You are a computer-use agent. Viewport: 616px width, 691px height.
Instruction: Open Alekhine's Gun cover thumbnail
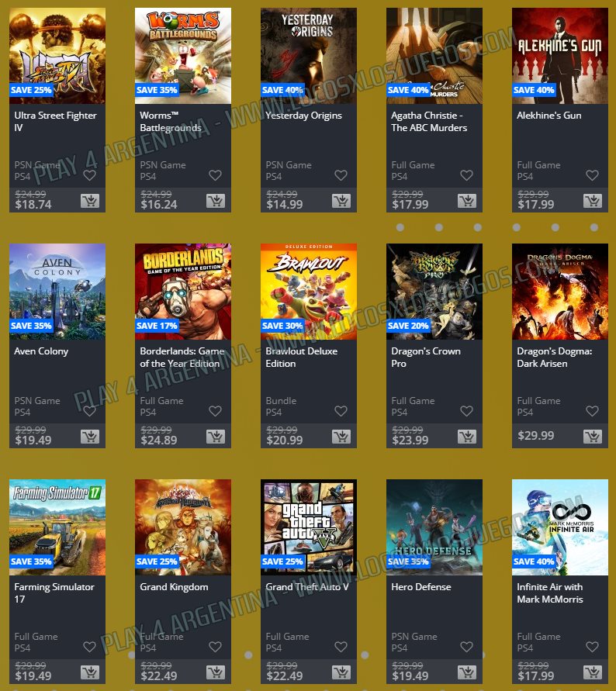pos(560,56)
